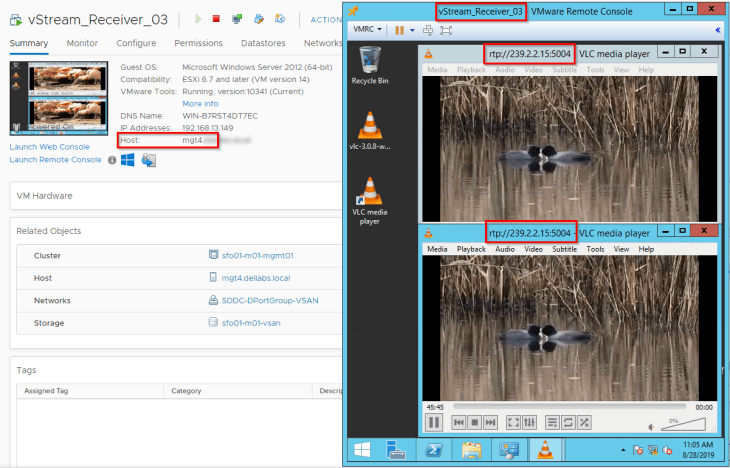Open VLC extended settings equalizer icon

(530, 422)
